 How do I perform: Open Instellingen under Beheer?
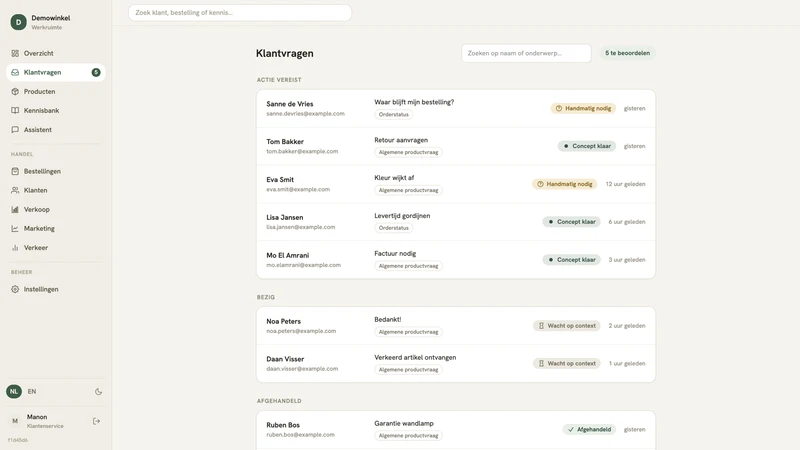click(x=56, y=289)
